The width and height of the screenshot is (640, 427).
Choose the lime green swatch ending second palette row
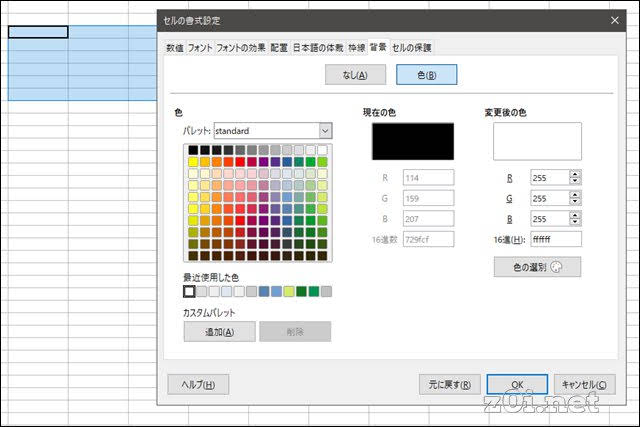tap(322, 162)
